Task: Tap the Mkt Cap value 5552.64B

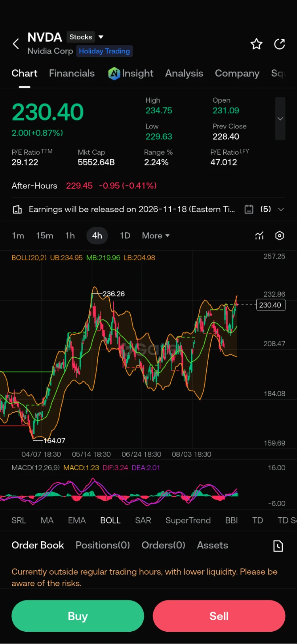Action: pos(96,162)
